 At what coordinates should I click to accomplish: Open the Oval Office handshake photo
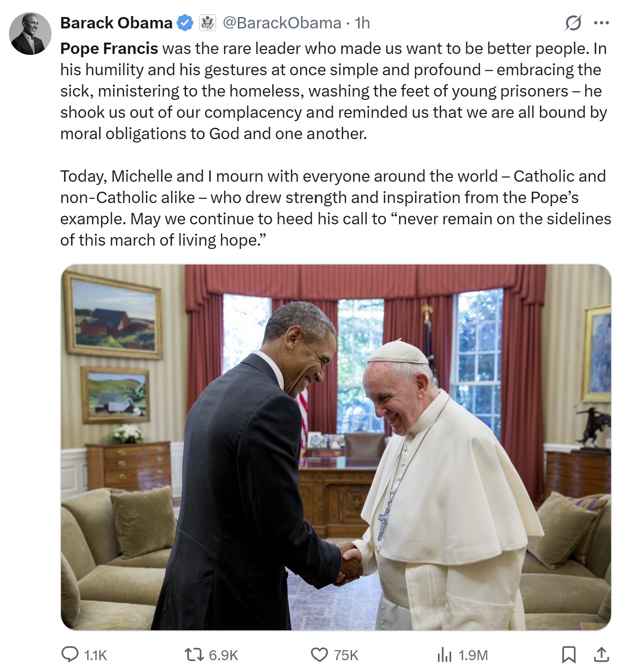[336, 447]
